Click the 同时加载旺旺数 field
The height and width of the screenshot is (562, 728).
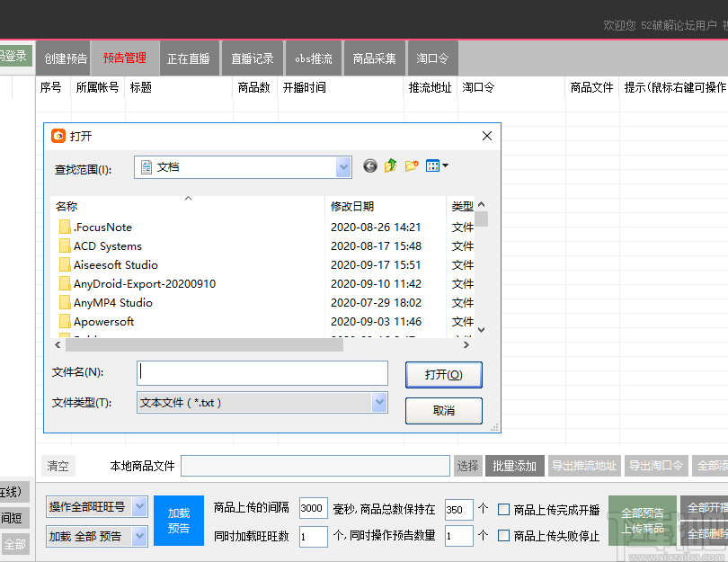pyautogui.click(x=314, y=537)
